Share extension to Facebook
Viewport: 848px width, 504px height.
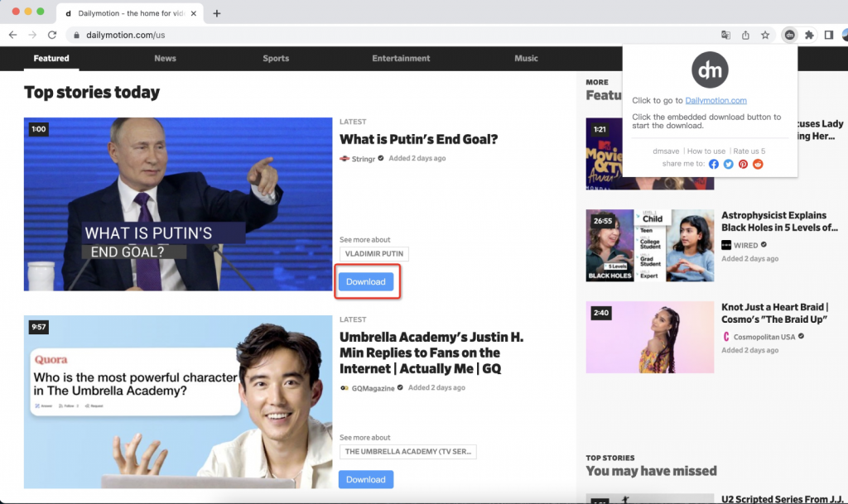[x=714, y=164]
